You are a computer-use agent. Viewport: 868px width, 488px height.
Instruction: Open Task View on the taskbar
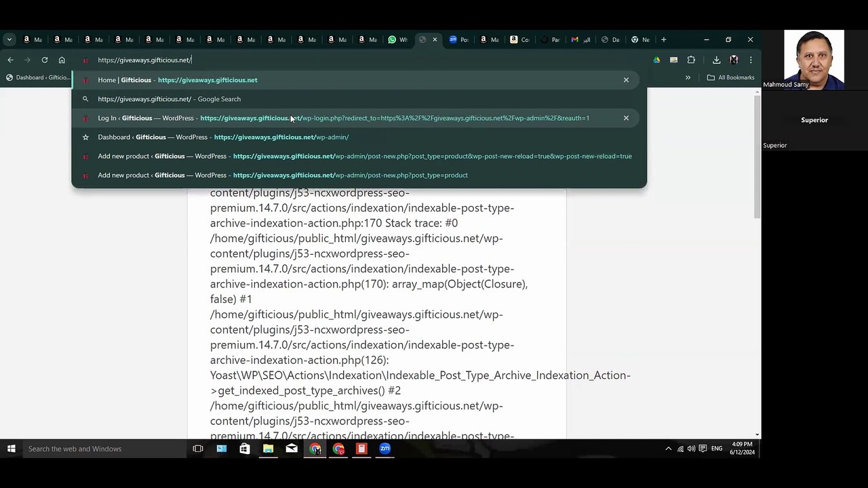(198, 449)
